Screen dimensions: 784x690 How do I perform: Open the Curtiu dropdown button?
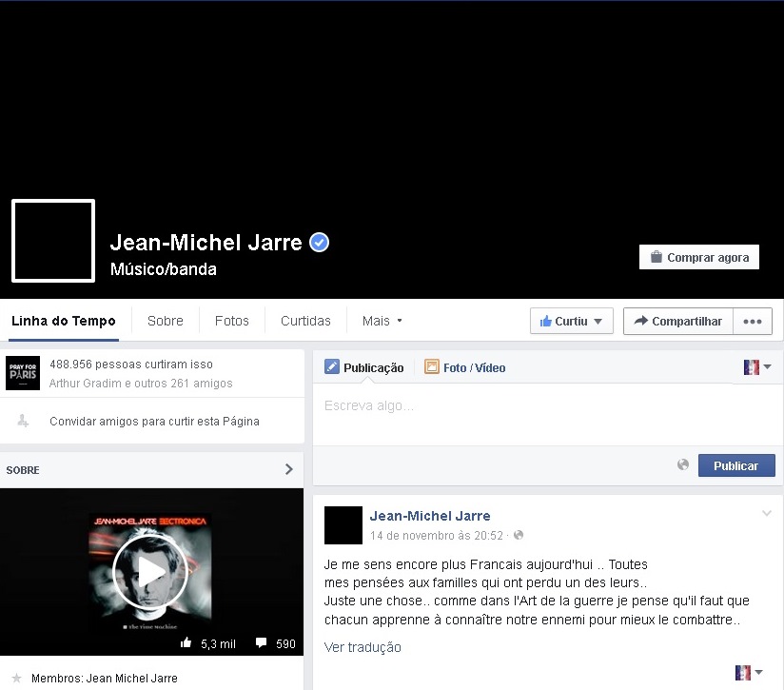click(x=572, y=321)
